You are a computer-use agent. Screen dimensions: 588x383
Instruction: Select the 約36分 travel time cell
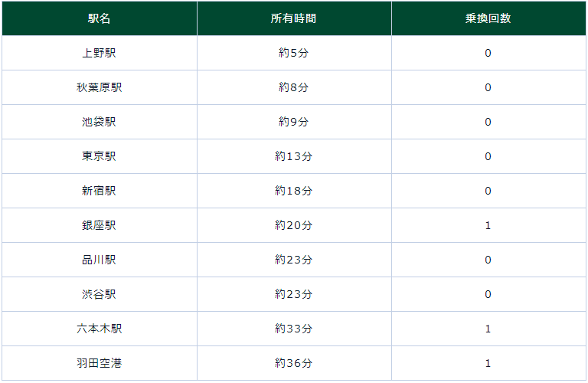coord(294,363)
